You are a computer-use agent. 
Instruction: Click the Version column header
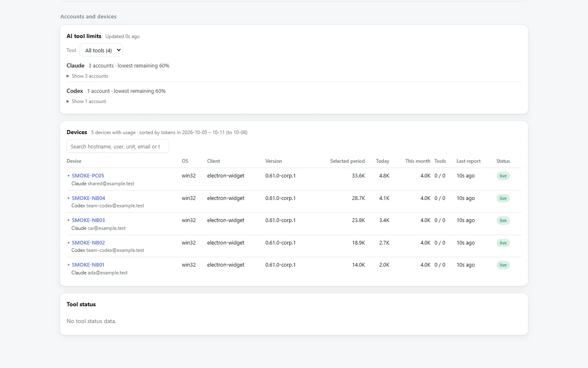click(x=274, y=161)
